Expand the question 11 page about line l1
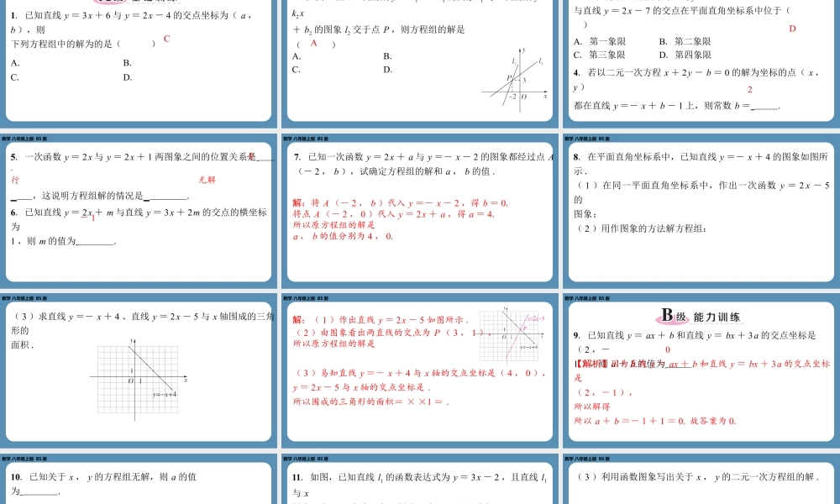 coord(420,483)
